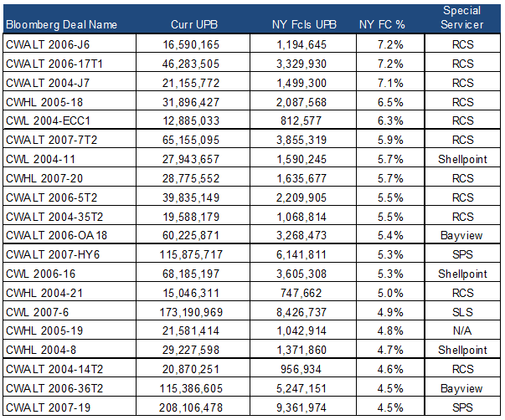The image size is (505, 420).
Task: Click the Bloomberg Deal Name column header
Action: (x=50, y=24)
